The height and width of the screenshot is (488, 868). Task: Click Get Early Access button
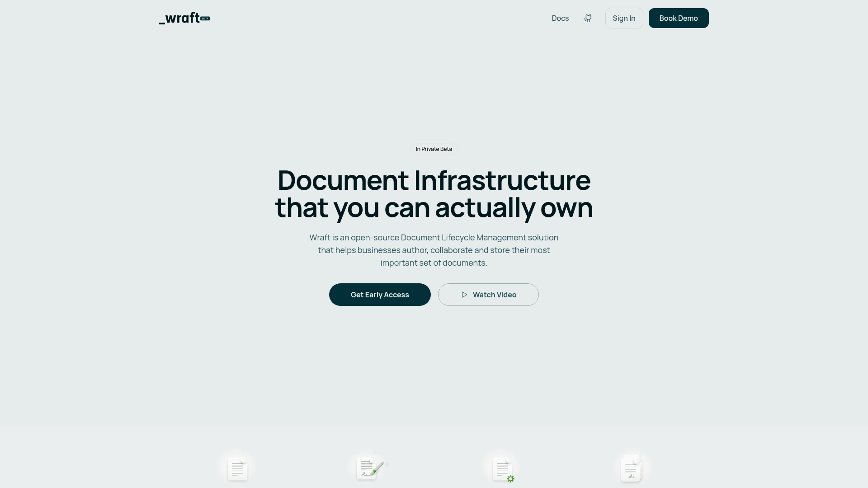click(380, 295)
